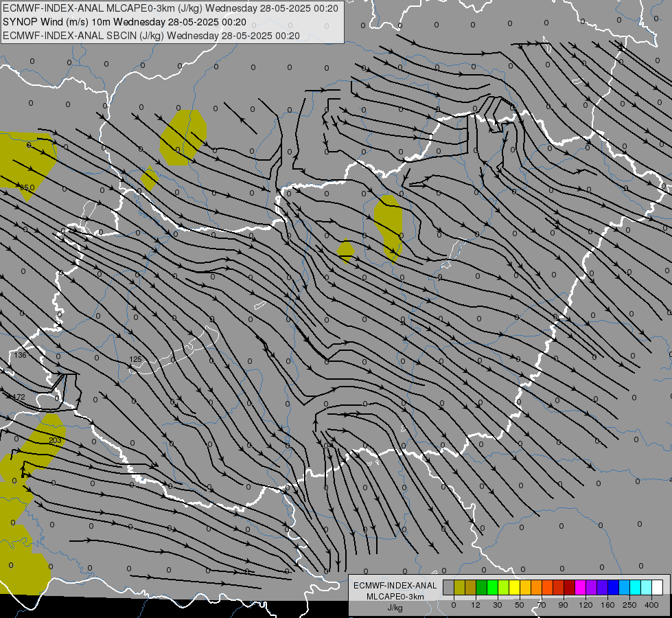The image size is (672, 618).
Task: Click the '70' legend tick label
Action: pyautogui.click(x=542, y=605)
